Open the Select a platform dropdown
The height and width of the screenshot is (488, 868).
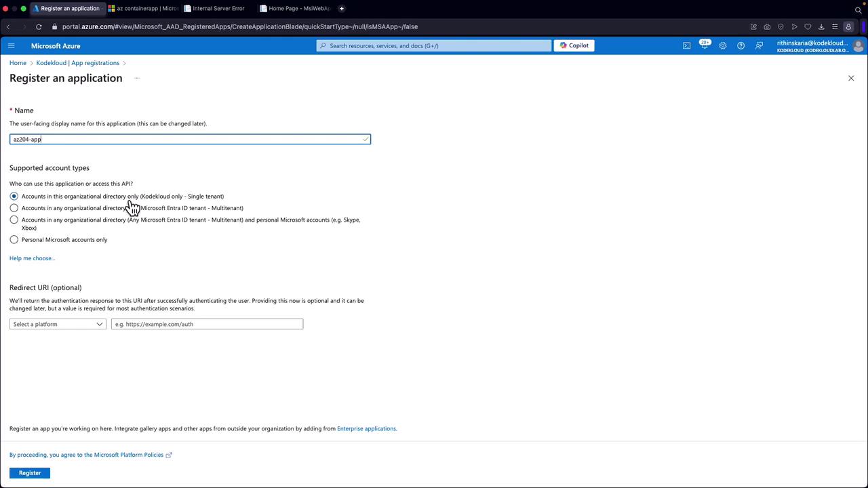point(58,324)
